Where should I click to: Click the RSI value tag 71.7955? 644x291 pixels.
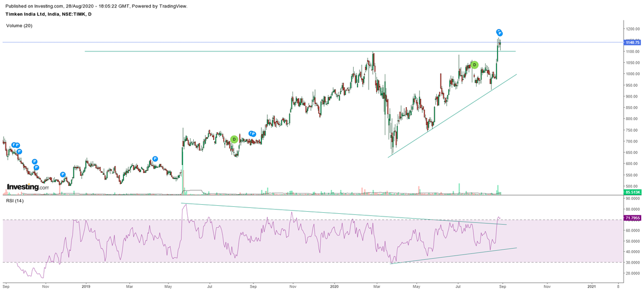(x=632, y=218)
